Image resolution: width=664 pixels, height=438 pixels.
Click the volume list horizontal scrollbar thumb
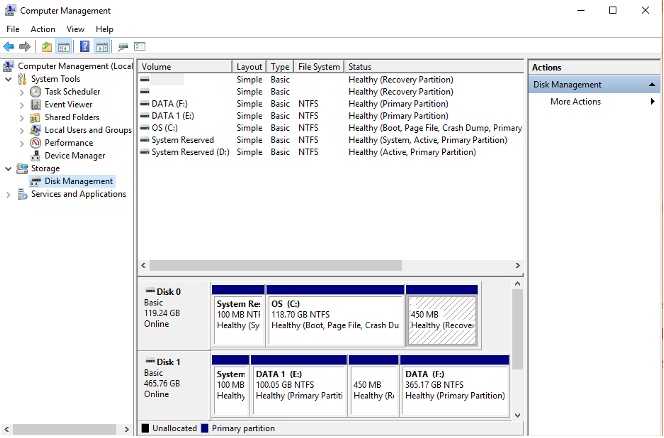(x=276, y=266)
